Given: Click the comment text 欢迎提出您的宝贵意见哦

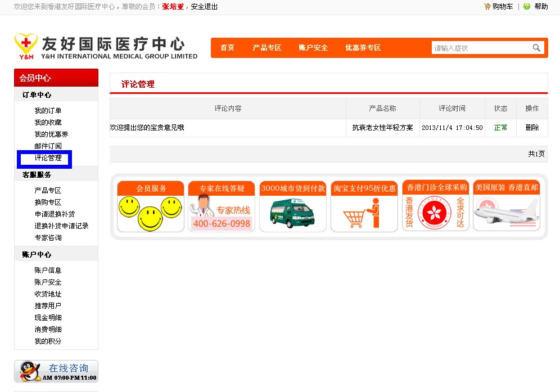Looking at the screenshot, I should coord(147,127).
